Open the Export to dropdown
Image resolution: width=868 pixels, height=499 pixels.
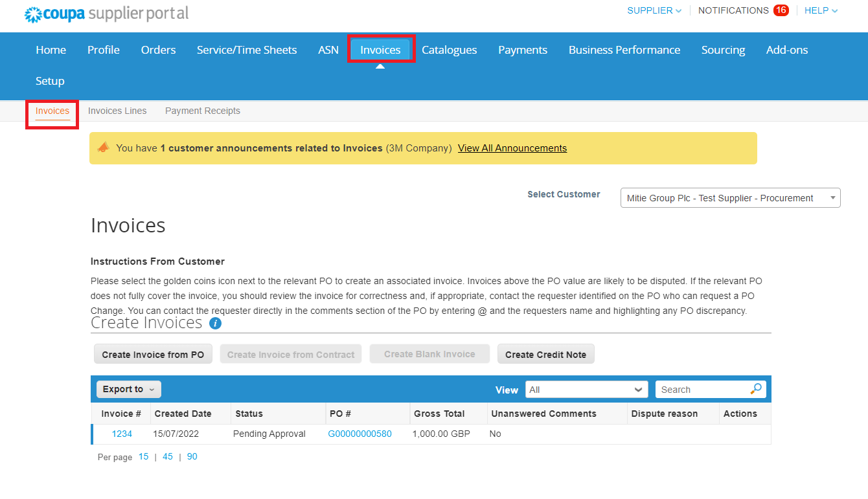pos(129,389)
